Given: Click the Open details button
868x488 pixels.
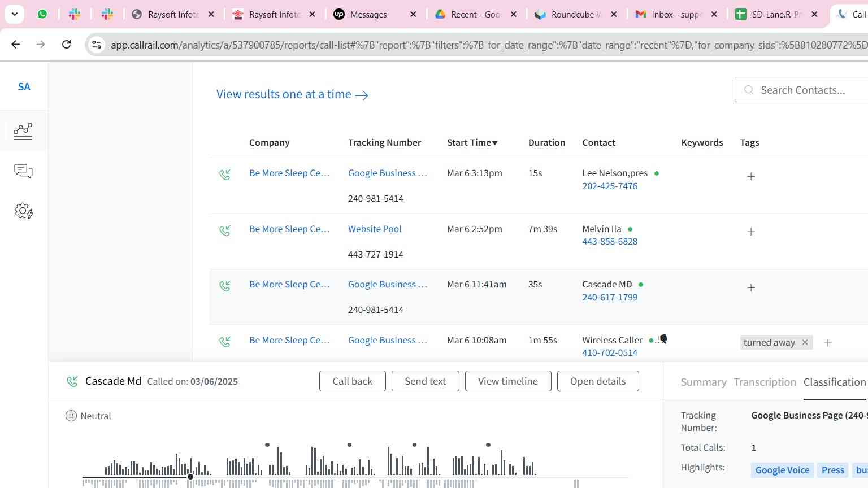Looking at the screenshot, I should (x=598, y=381).
